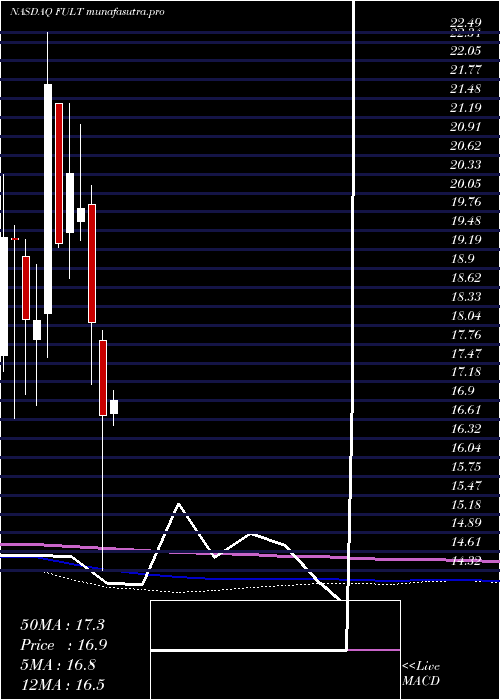This screenshot has height=700, width=500.
Task: Click the 19.76 price axis label
Action: click(x=466, y=202)
